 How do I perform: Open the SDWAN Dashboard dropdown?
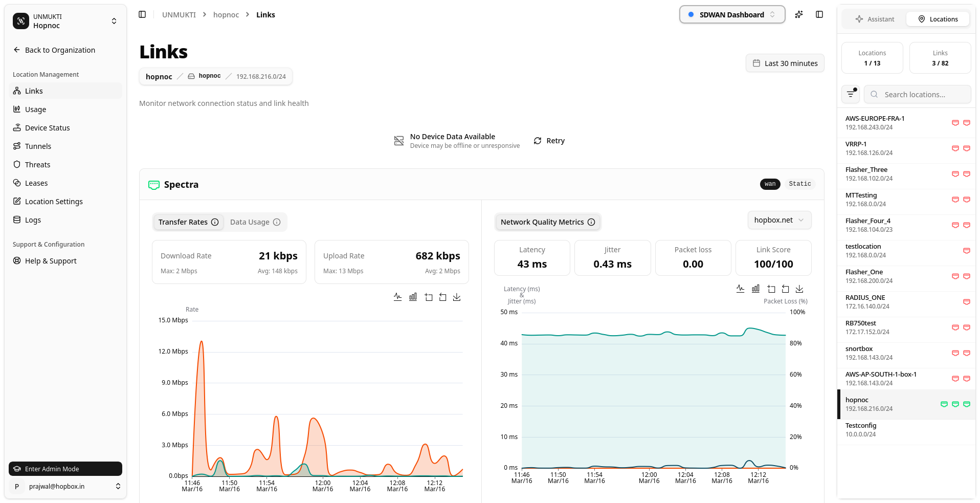(731, 14)
